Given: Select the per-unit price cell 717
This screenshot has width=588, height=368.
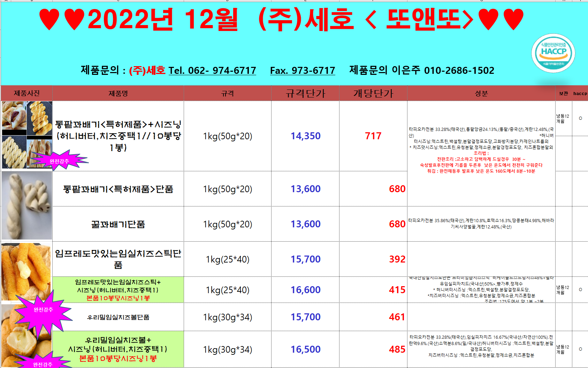Looking at the screenshot, I should pyautogui.click(x=373, y=136).
